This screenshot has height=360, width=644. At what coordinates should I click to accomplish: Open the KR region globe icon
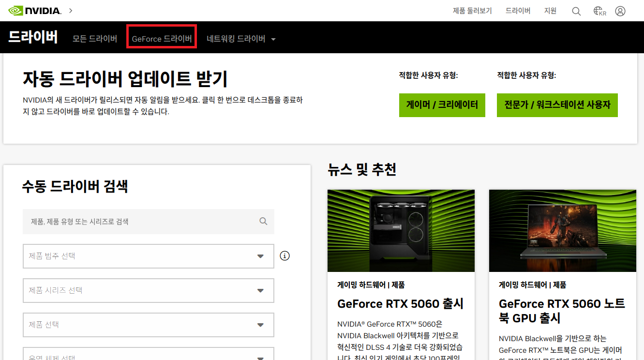click(x=599, y=11)
